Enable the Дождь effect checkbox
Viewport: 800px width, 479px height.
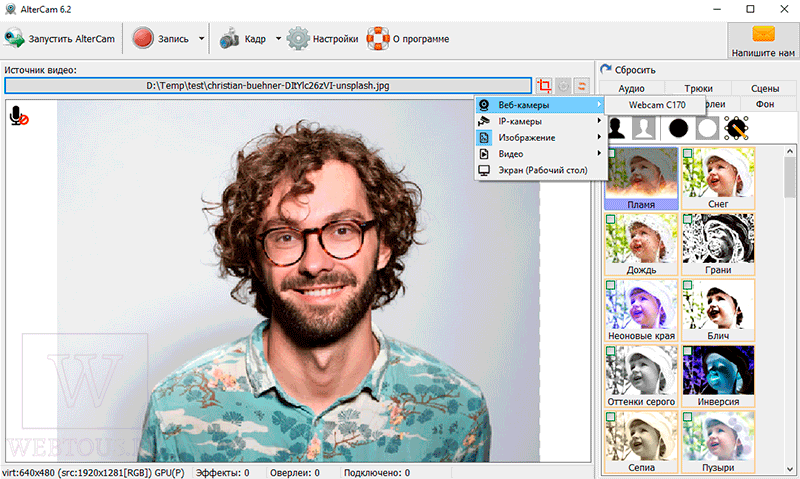[x=611, y=219]
